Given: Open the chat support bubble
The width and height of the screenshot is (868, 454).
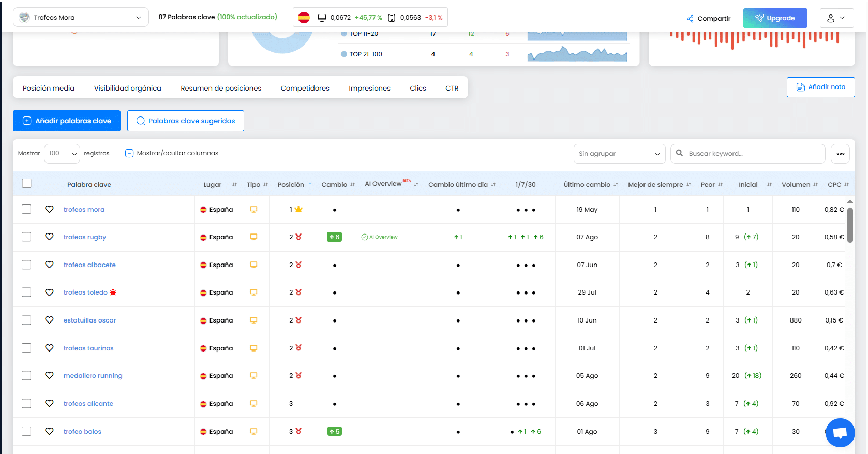Looking at the screenshot, I should tap(840, 432).
